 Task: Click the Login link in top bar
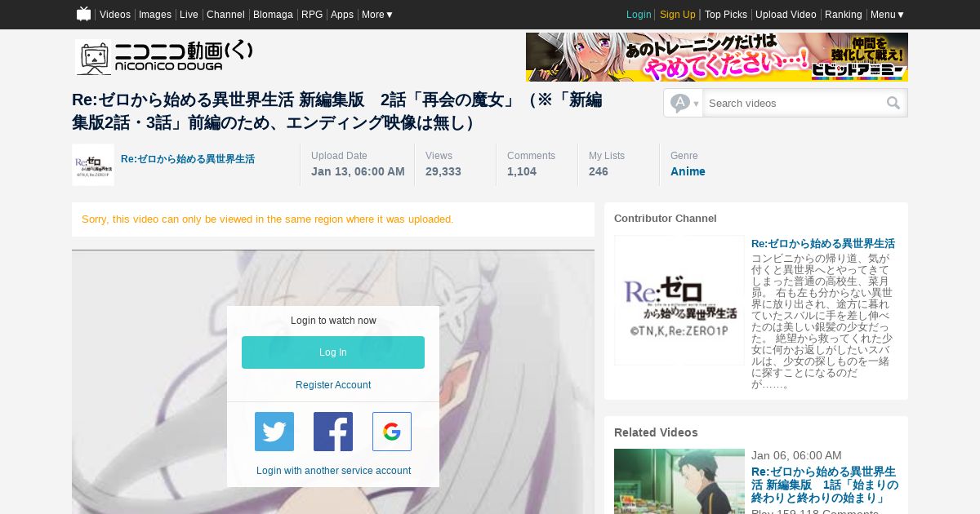coord(639,15)
